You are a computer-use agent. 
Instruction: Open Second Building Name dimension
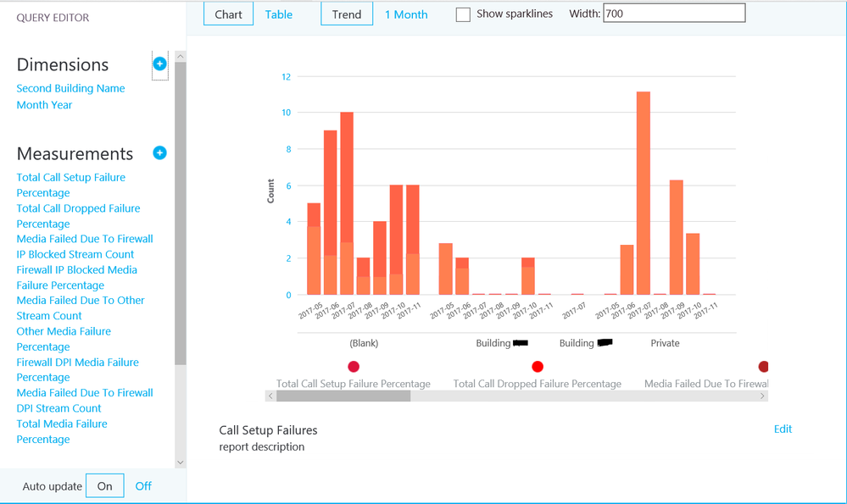click(x=70, y=88)
